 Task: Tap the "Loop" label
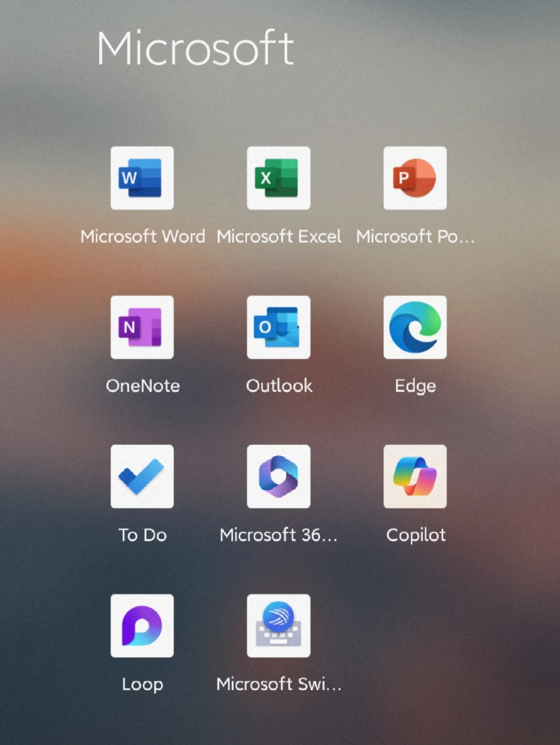point(143,685)
